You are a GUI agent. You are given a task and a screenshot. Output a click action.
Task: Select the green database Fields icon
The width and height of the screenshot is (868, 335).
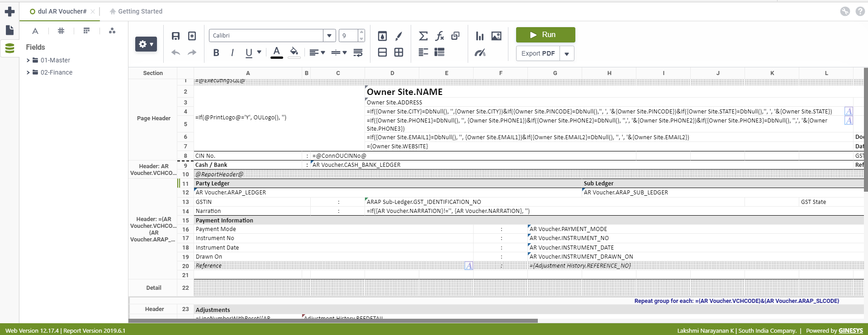click(x=9, y=47)
